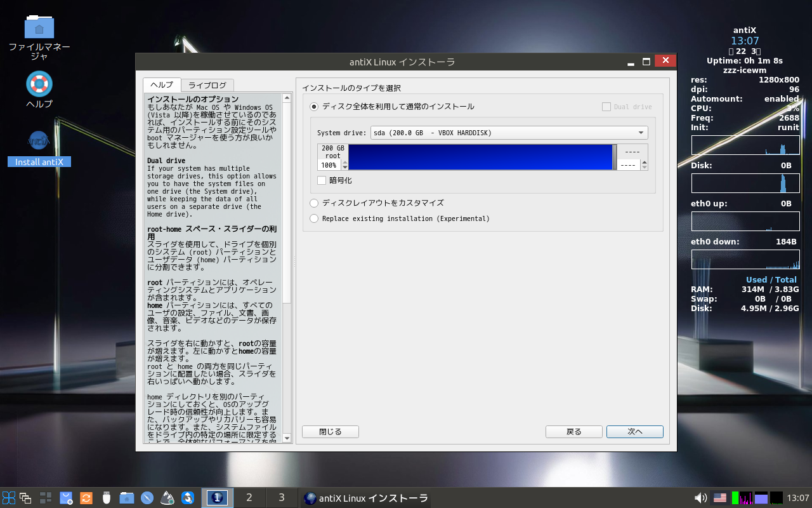Click the US flag keyboard layout icon
The height and width of the screenshot is (508, 812).
click(x=720, y=498)
